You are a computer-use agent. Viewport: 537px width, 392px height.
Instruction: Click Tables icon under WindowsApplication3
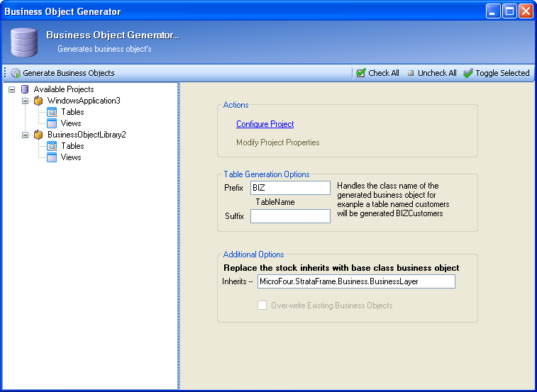[x=52, y=112]
